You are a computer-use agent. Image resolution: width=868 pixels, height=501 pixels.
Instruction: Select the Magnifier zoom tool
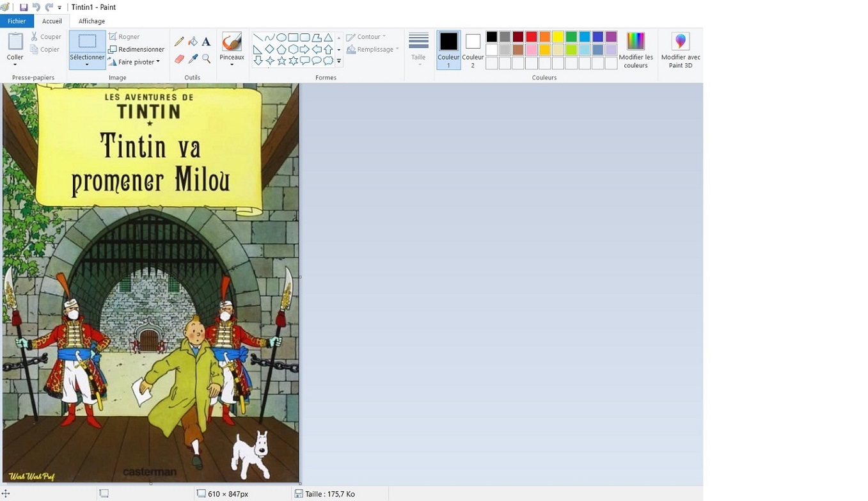206,59
